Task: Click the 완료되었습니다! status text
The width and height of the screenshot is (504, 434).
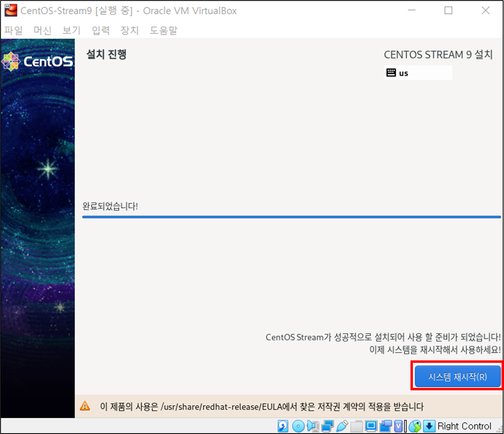Action: coord(110,206)
